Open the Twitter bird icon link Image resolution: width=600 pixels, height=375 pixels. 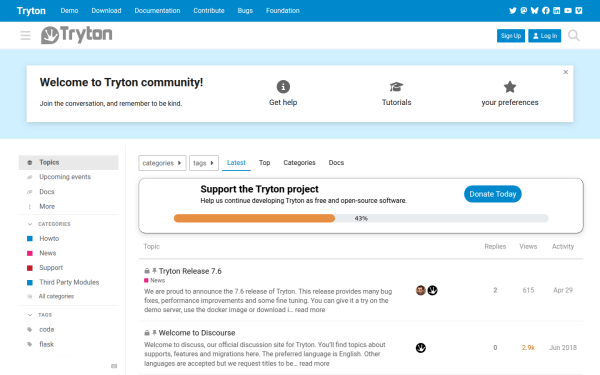pos(513,11)
